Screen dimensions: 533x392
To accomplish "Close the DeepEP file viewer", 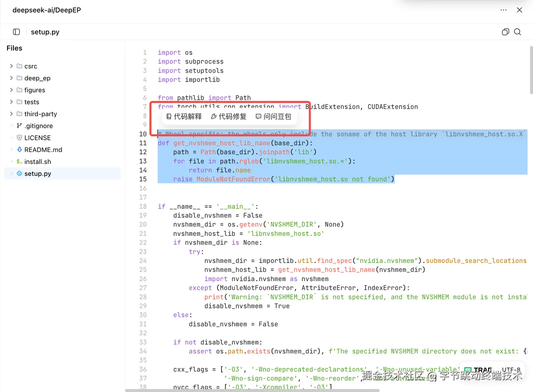I will pyautogui.click(x=519, y=10).
